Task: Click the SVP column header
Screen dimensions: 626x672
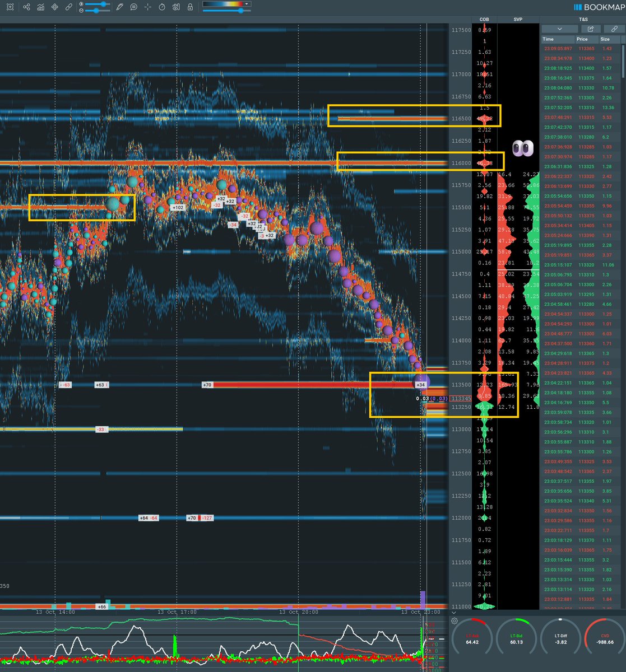Action: 517,18
